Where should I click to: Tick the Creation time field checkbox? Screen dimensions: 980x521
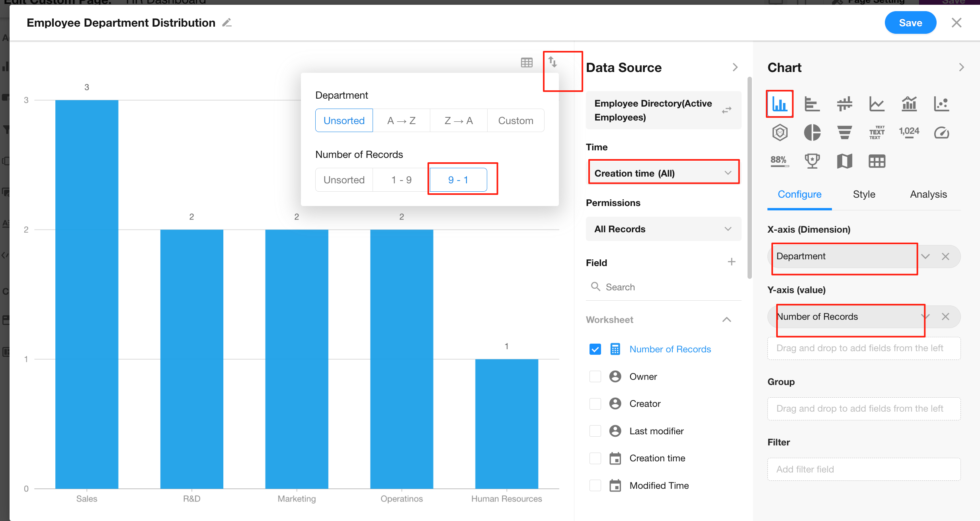click(x=595, y=458)
